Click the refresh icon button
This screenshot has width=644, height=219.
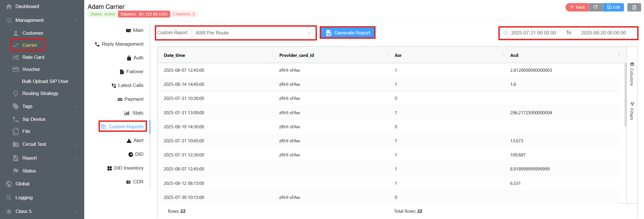pos(596,7)
